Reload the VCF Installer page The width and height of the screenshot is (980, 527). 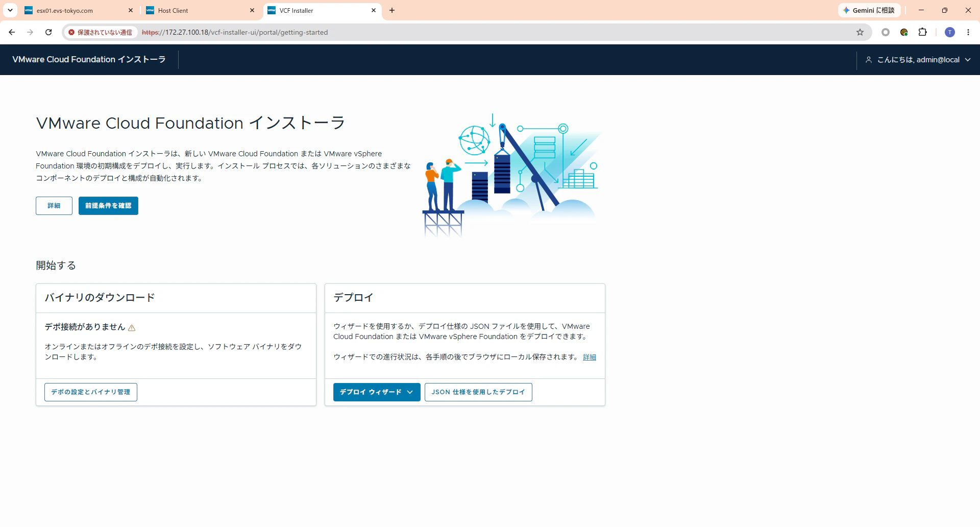pos(48,32)
